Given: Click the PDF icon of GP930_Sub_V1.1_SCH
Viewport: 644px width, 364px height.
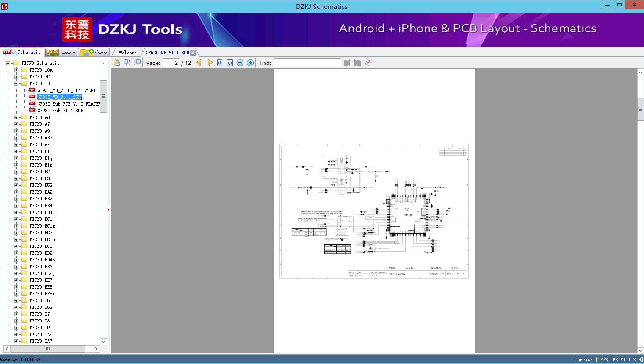Looking at the screenshot, I should pyautogui.click(x=32, y=110).
